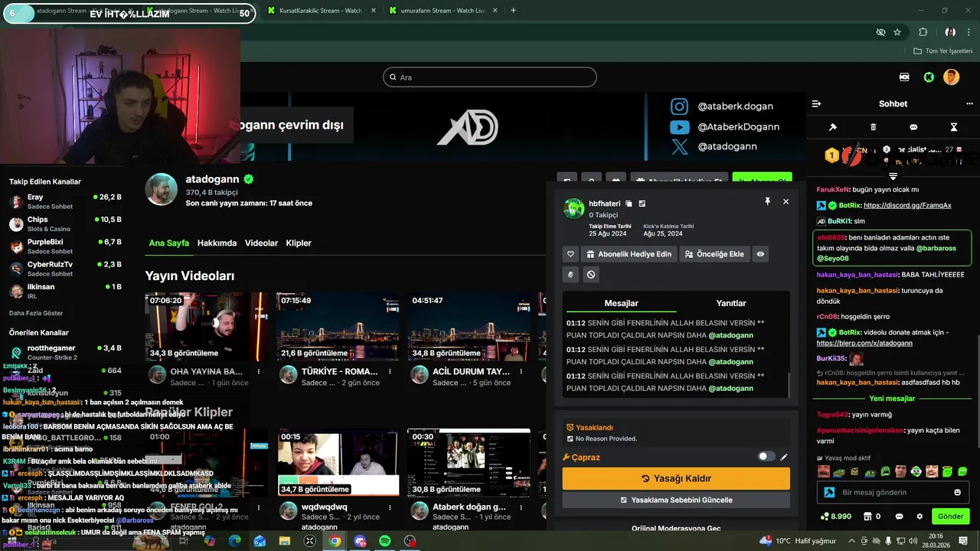Open hbfhateri's profile card icon
The image size is (980, 551).
pos(642,204)
